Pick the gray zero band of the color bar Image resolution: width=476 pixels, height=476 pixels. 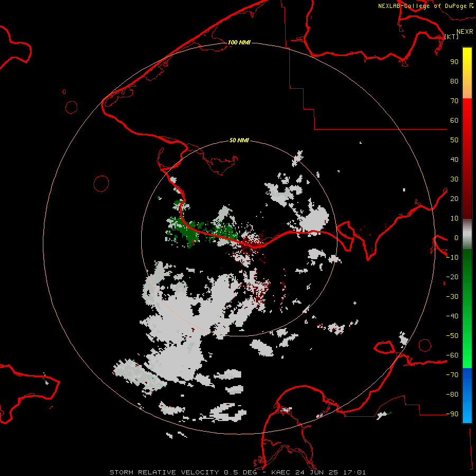pyautogui.click(x=467, y=234)
